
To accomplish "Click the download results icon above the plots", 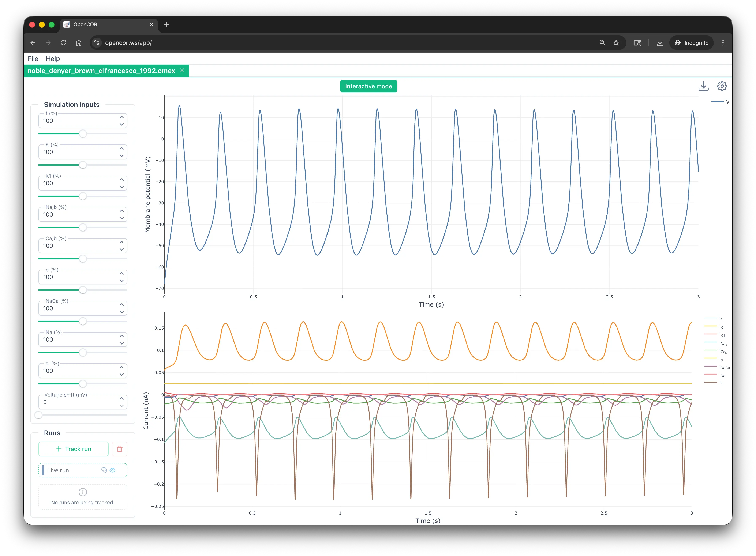I will 703,86.
